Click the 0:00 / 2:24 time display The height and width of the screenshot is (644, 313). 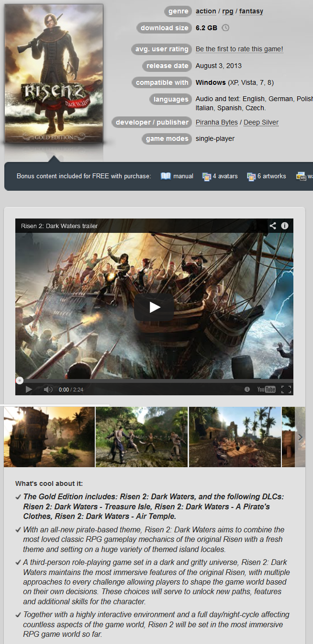click(71, 390)
